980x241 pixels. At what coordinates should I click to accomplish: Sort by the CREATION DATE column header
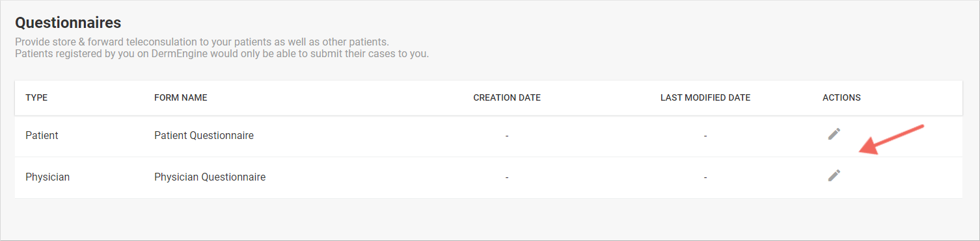507,98
